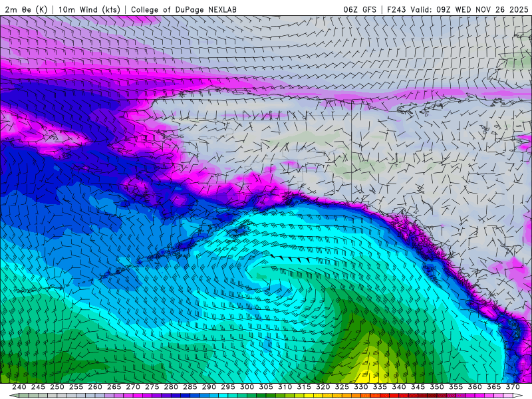Click the 360 legend number

[x=475, y=387]
